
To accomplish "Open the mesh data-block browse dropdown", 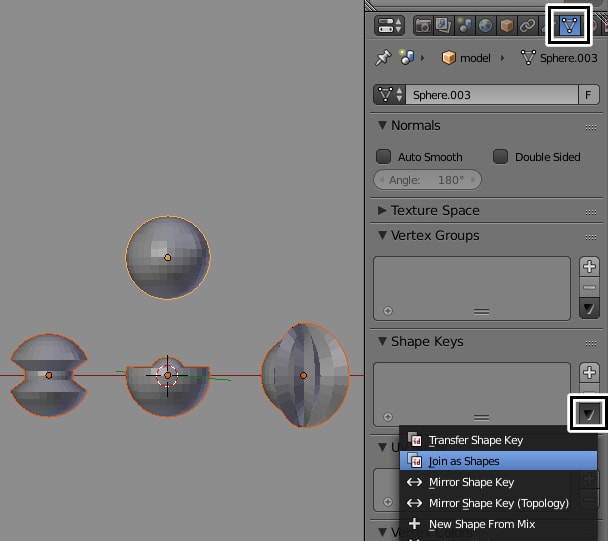I will 390,95.
